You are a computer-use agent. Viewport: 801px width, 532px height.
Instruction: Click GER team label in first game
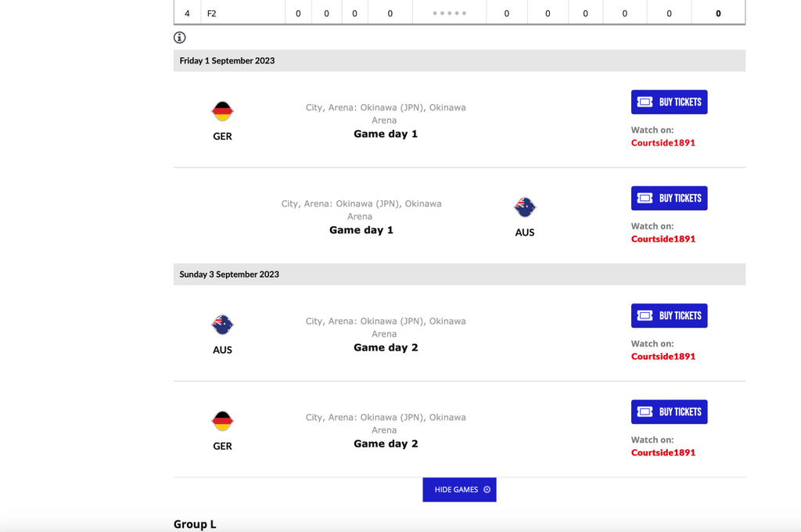click(x=222, y=136)
